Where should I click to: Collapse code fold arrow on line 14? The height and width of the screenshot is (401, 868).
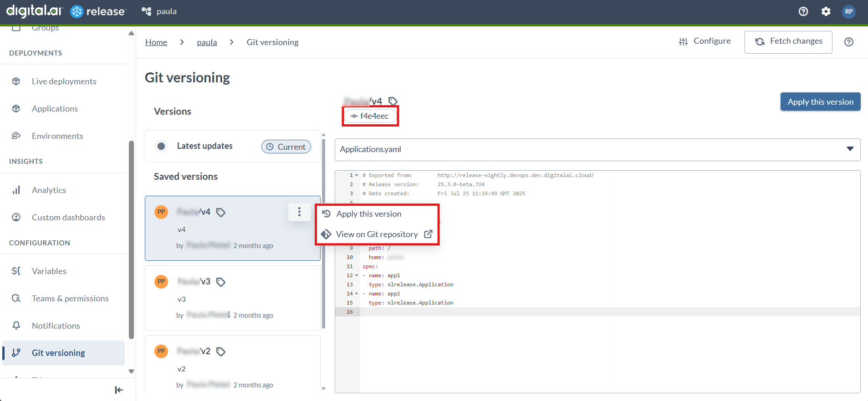[357, 294]
